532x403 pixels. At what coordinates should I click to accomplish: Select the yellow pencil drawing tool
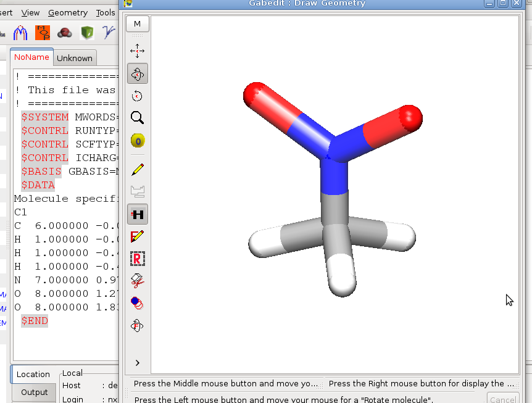[137, 168]
